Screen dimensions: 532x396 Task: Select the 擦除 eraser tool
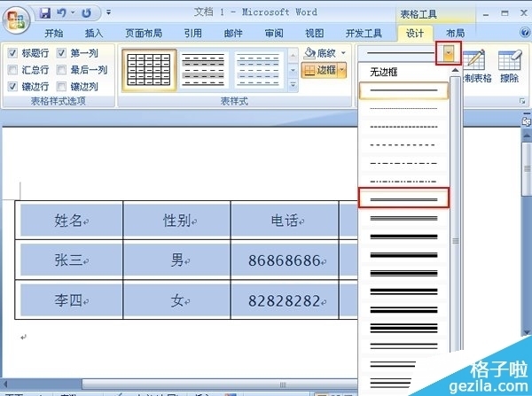point(509,66)
